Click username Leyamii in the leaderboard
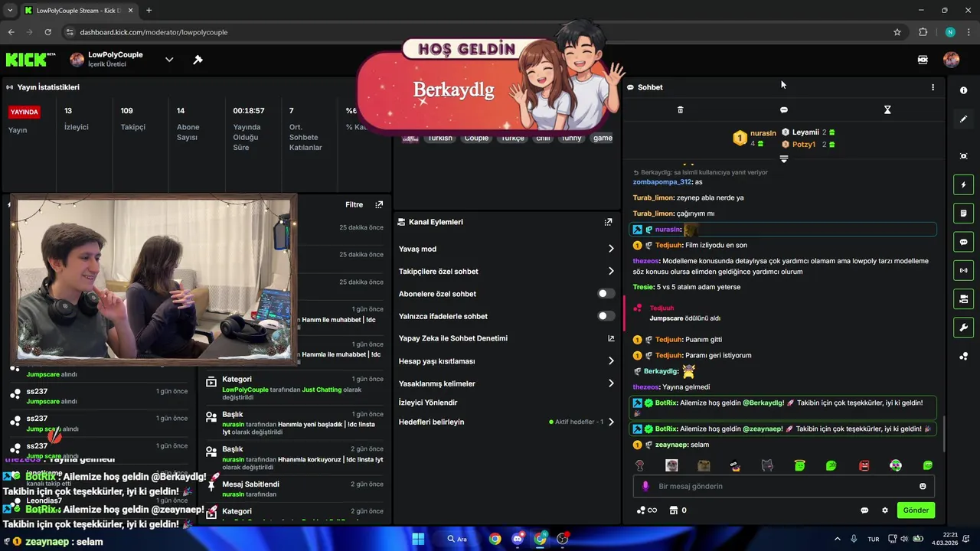Viewport: 980px width, 551px height. coord(805,132)
